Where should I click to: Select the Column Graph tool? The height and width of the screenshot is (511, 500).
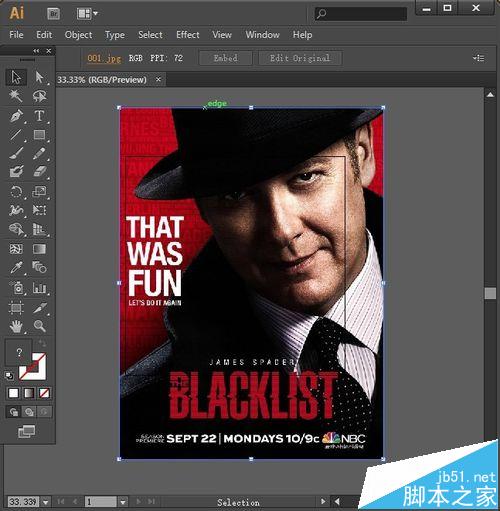point(39,288)
